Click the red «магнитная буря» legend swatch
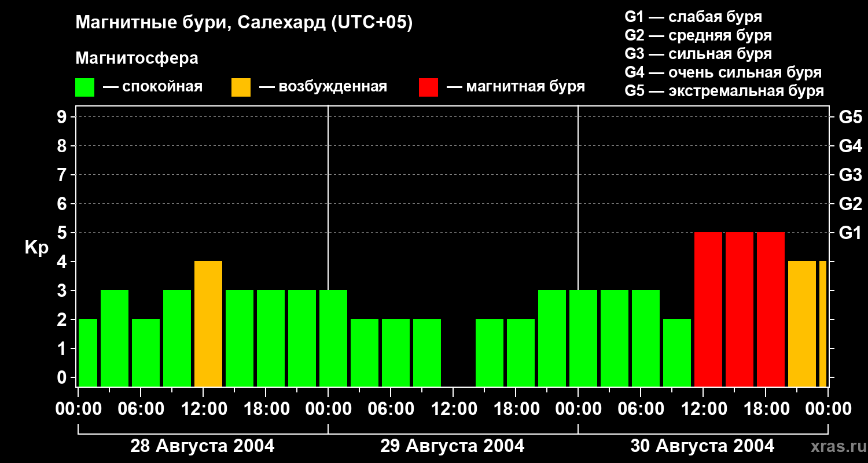This screenshot has height=463, width=868. point(428,87)
